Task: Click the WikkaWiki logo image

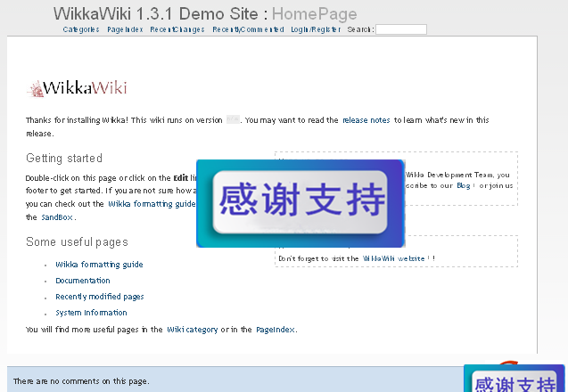Action: coord(78,88)
